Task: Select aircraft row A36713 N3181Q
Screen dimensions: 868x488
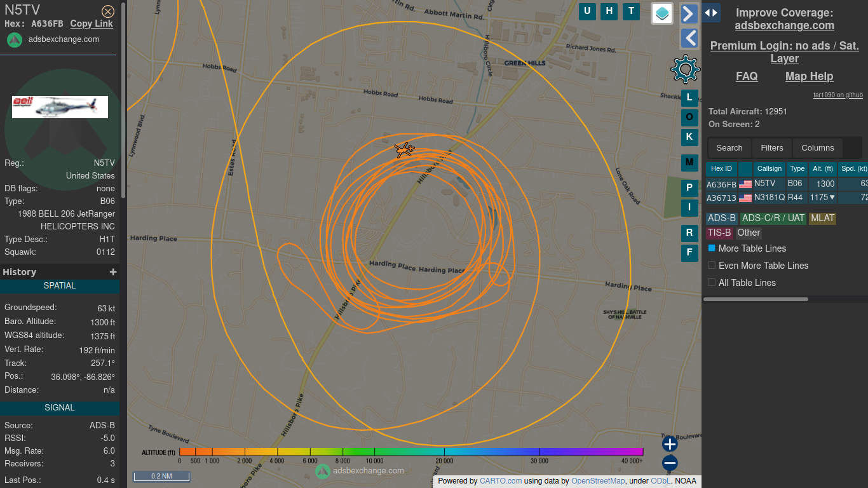Action: click(x=787, y=198)
